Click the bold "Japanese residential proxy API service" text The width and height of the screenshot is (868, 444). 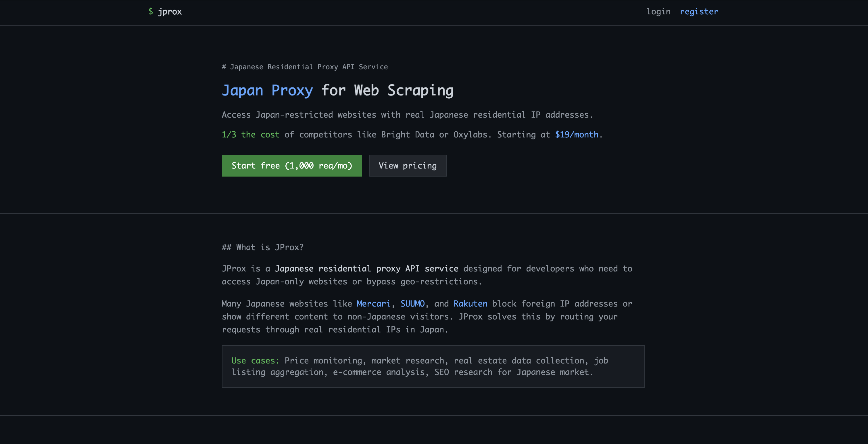pos(367,268)
